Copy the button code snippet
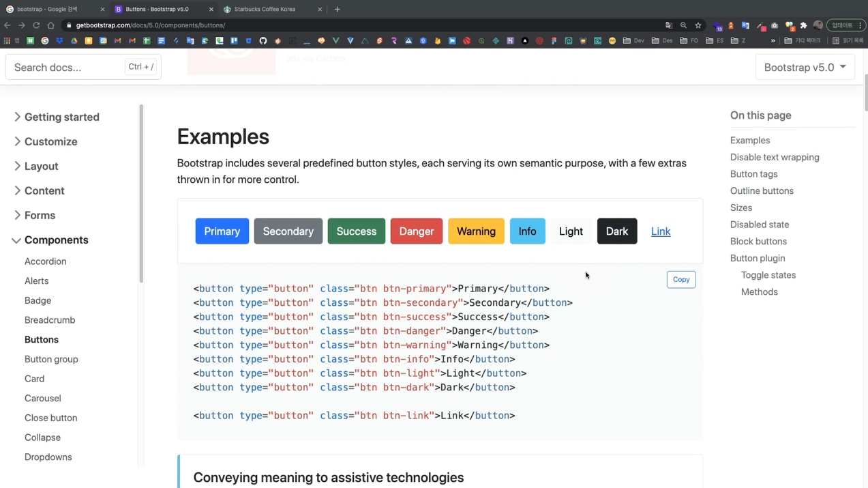Viewport: 868px width, 488px height. click(680, 279)
